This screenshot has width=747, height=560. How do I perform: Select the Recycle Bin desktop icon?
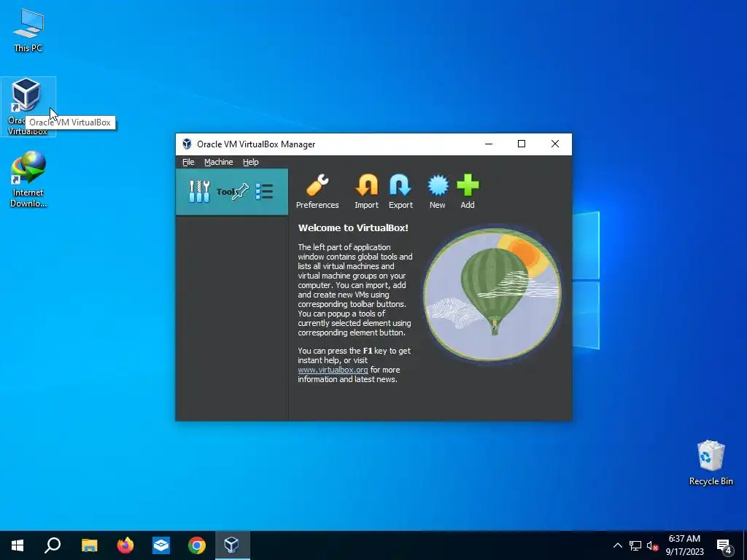pos(711,463)
